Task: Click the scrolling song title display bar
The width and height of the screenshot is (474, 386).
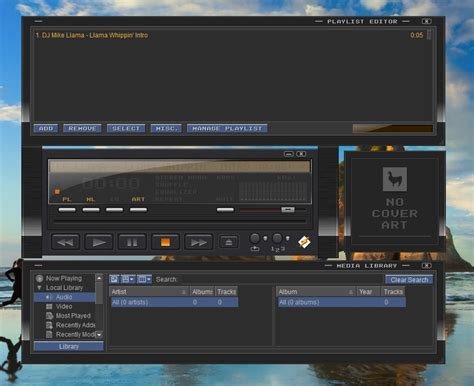Action: [180, 166]
